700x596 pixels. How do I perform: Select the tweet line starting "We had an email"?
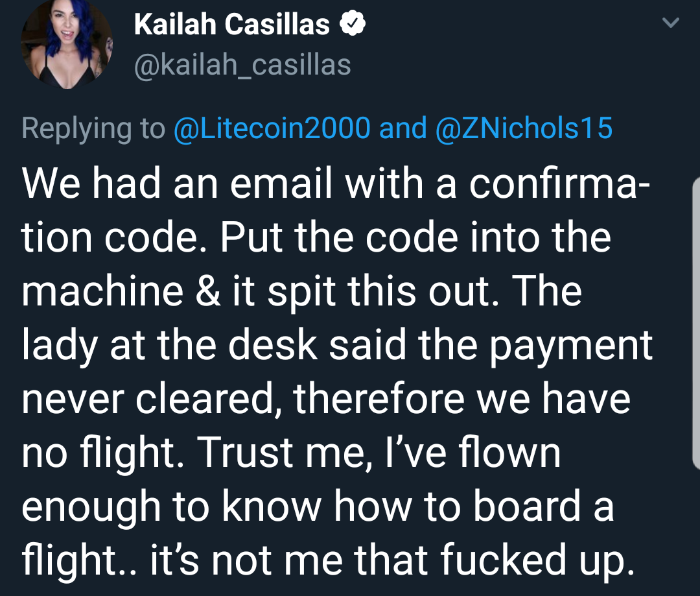tap(335, 183)
